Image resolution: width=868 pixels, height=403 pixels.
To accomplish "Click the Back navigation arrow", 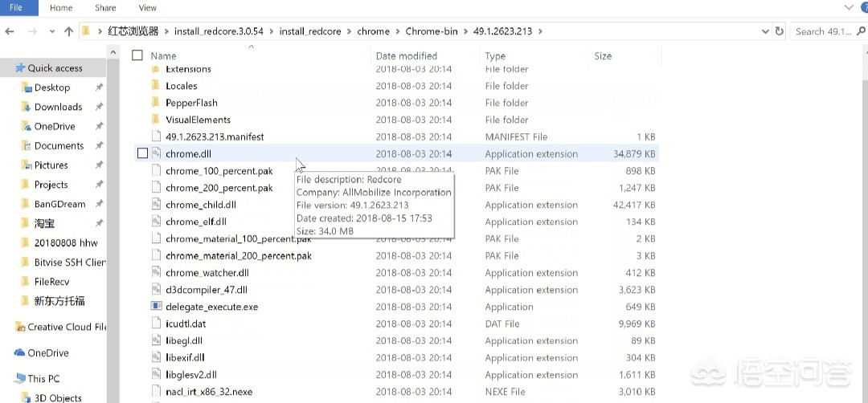I will (10, 31).
